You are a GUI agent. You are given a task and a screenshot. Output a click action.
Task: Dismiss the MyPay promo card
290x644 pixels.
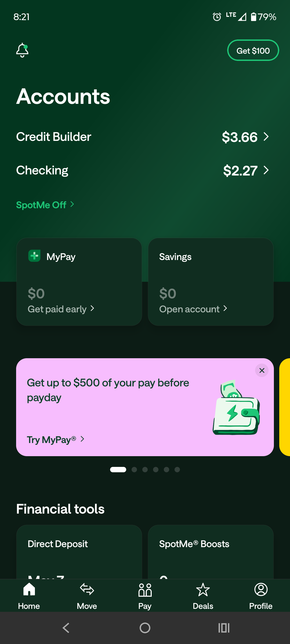262,370
